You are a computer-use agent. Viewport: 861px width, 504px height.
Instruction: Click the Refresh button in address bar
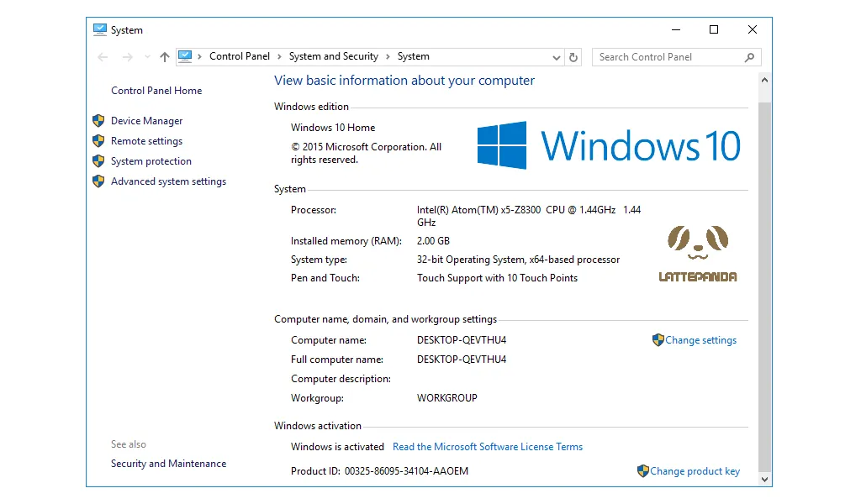coord(573,57)
